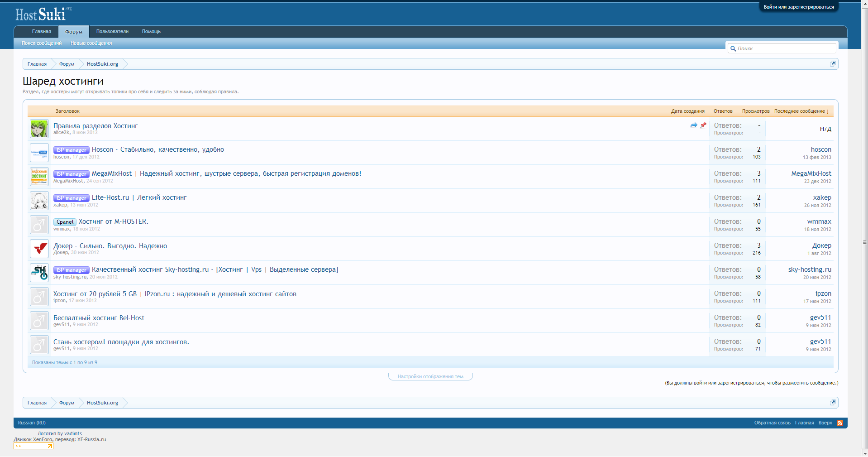
Task: Expand the thread display settings panel
Action: click(x=430, y=376)
